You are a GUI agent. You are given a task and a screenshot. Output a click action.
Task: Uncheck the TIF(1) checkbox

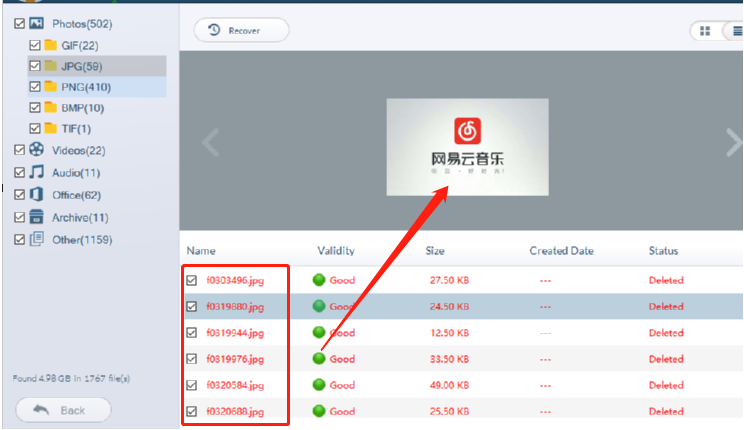[x=35, y=128]
